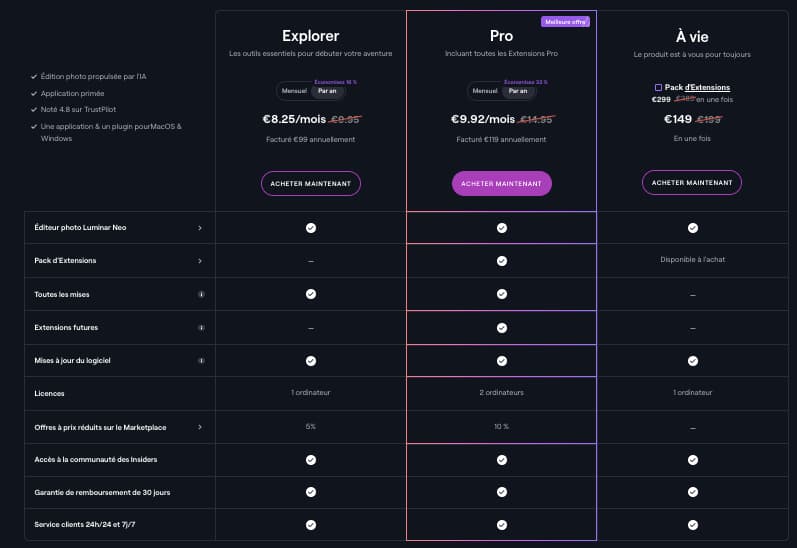
Task: Click info icon next to Extensions futures
Action: [x=201, y=328]
